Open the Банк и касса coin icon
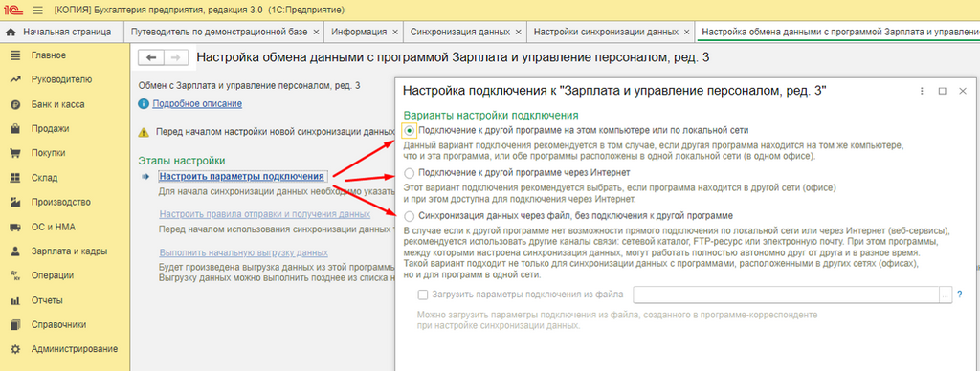The width and height of the screenshot is (980, 371). pos(15,104)
